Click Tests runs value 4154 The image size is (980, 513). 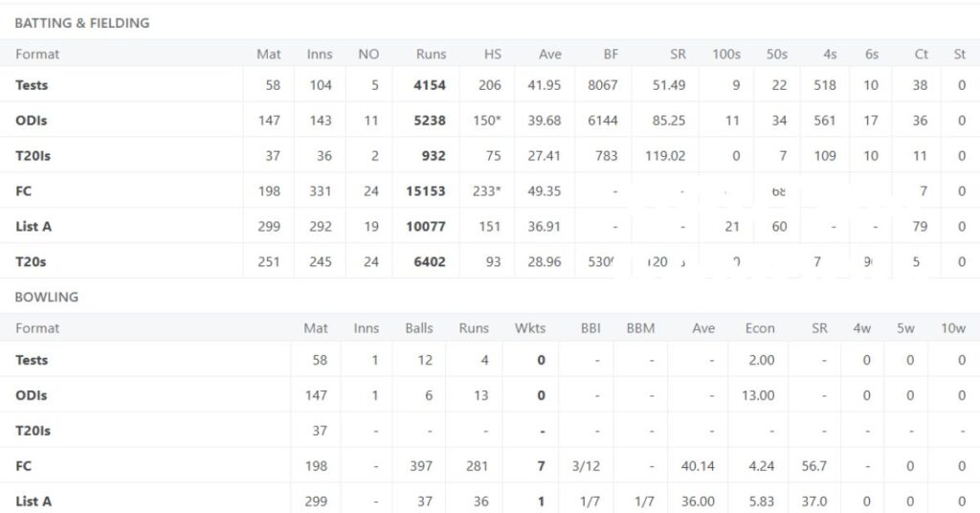pos(430,85)
